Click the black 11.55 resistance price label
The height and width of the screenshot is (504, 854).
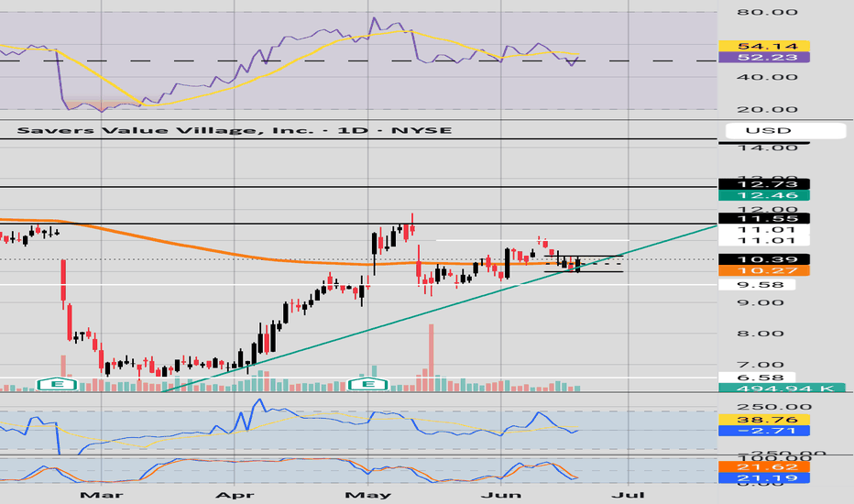click(764, 218)
